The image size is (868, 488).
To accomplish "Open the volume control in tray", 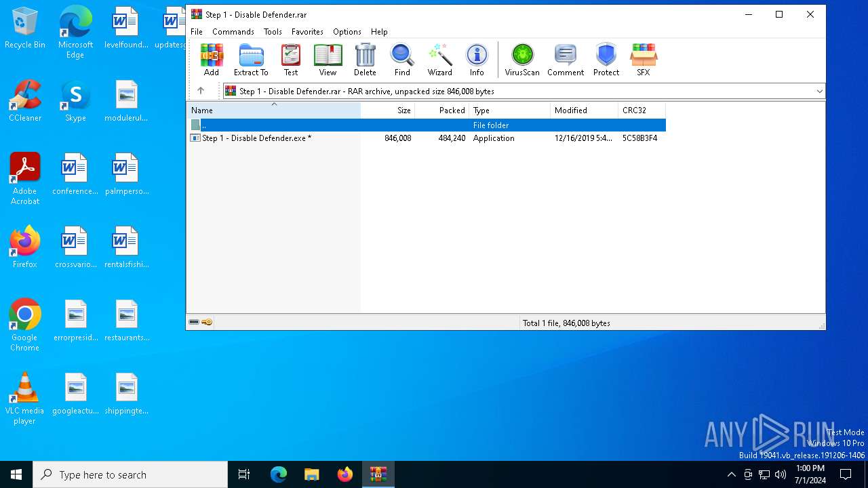I will (x=781, y=474).
